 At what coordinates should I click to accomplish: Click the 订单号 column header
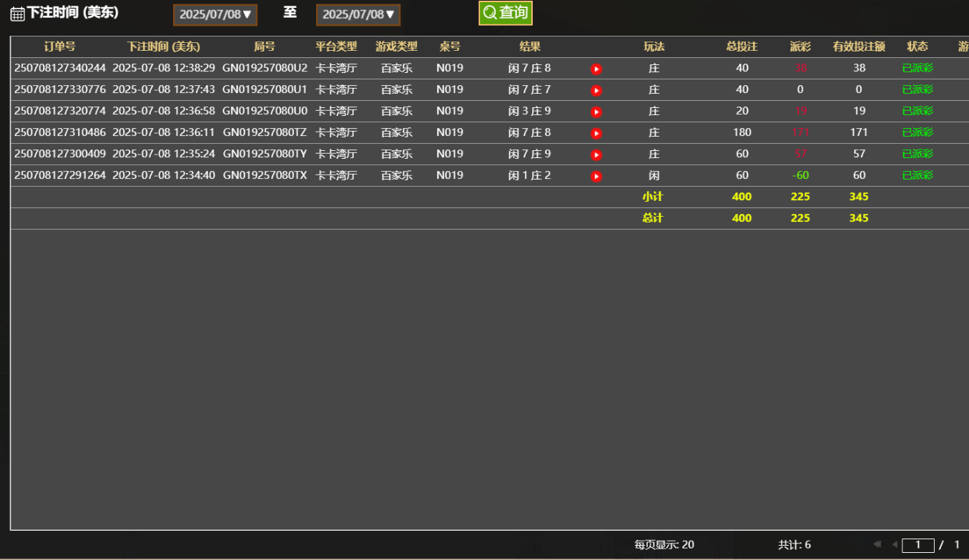[x=59, y=46]
